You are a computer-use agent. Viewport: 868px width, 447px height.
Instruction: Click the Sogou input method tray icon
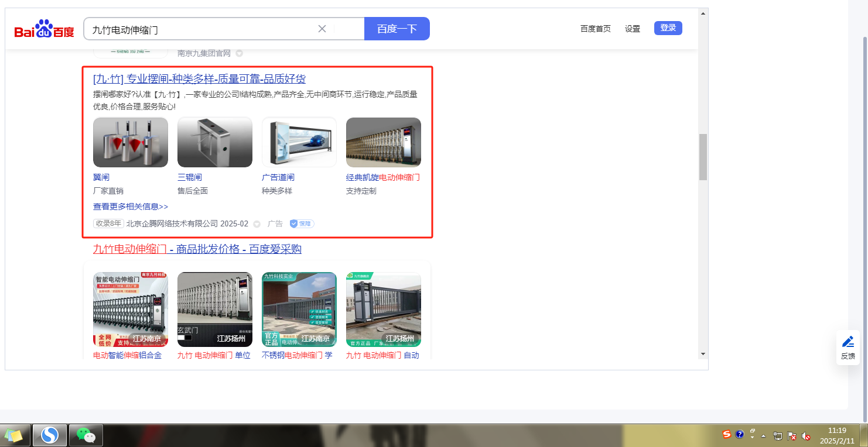727,434
